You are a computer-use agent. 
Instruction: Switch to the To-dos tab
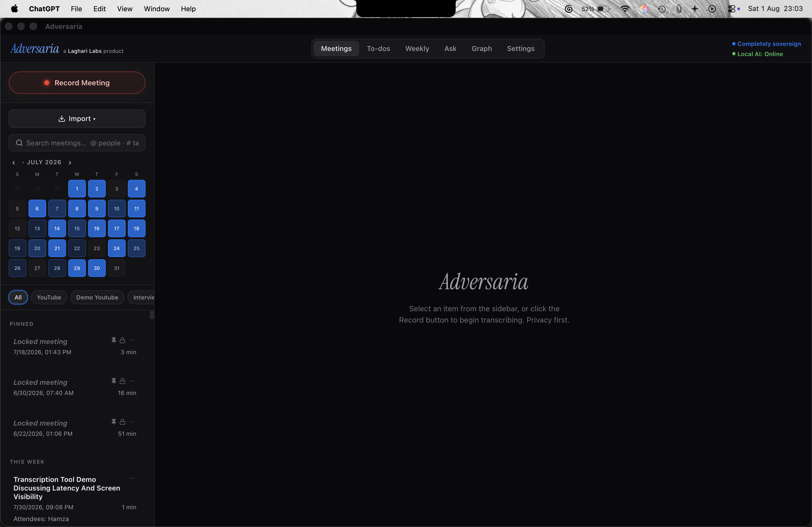click(x=378, y=49)
